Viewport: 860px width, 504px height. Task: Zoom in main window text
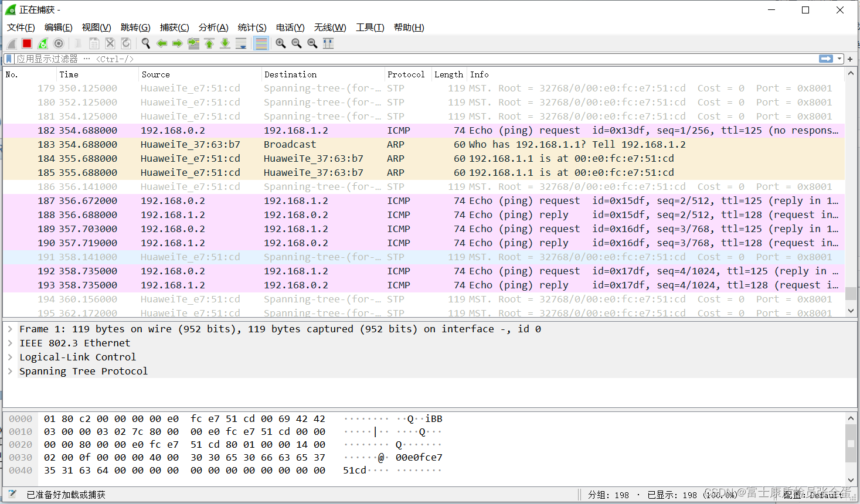coord(281,43)
